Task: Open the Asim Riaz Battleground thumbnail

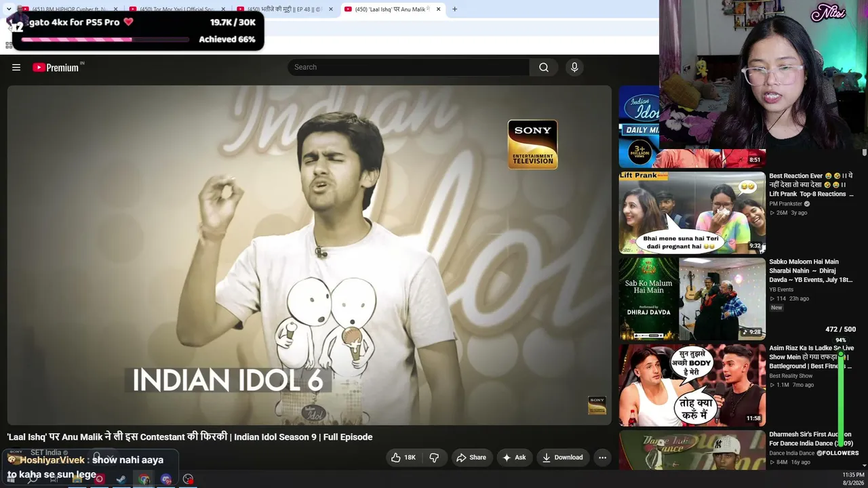Action: [x=692, y=385]
